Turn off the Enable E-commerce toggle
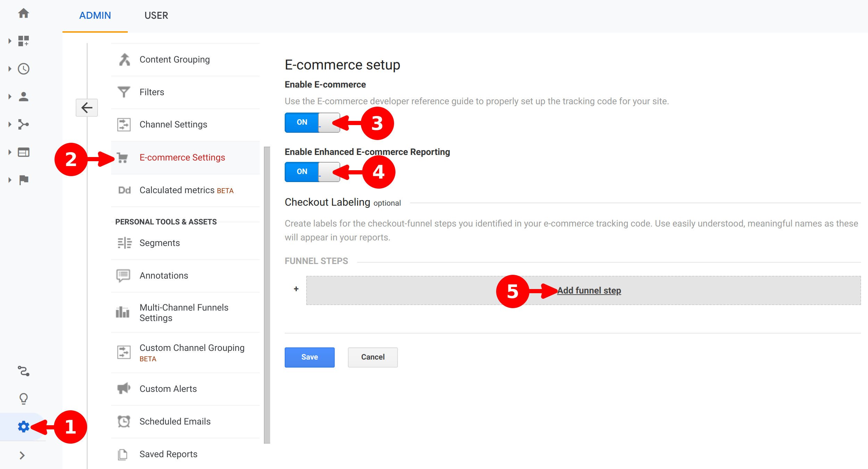The width and height of the screenshot is (868, 469). tap(312, 122)
